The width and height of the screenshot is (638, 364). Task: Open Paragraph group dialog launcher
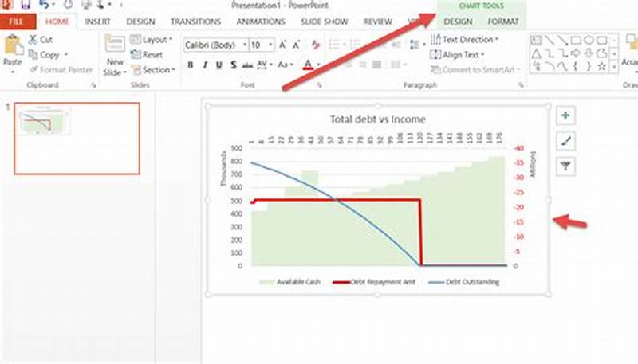click(521, 85)
